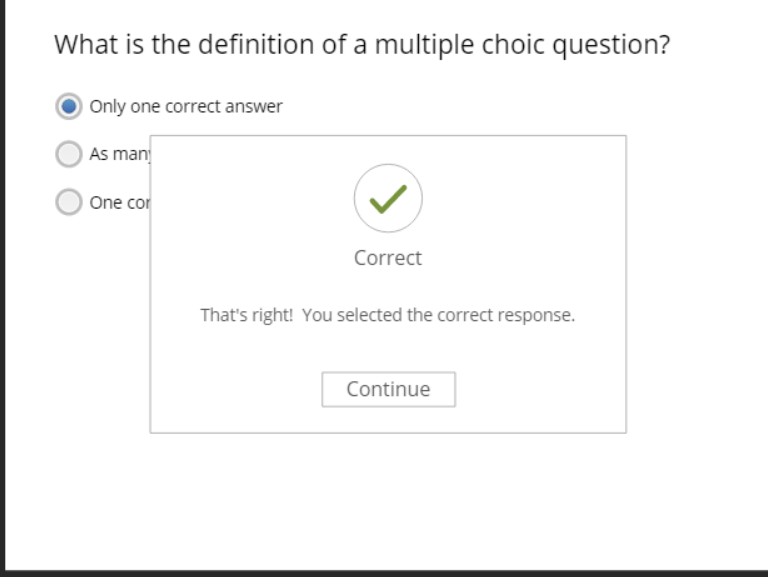Click the partially hidden "As man" option label

118,154
